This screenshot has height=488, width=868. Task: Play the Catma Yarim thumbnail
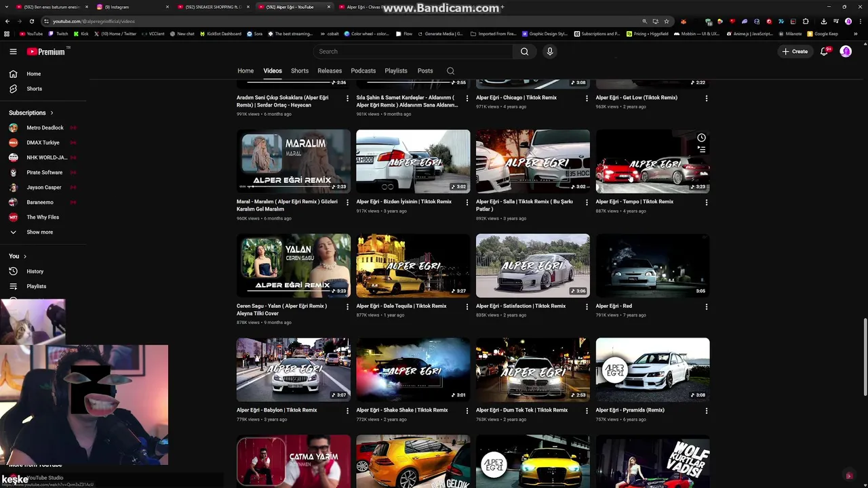[x=294, y=462]
